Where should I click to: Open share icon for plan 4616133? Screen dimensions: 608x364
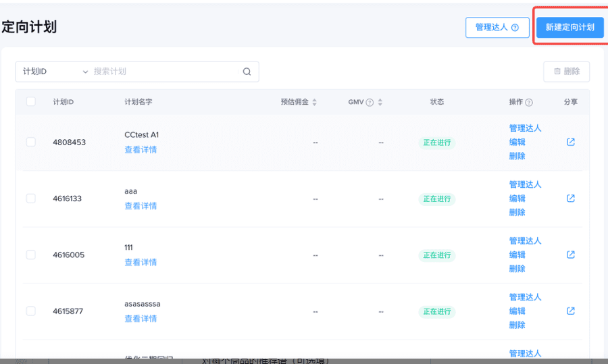click(570, 198)
